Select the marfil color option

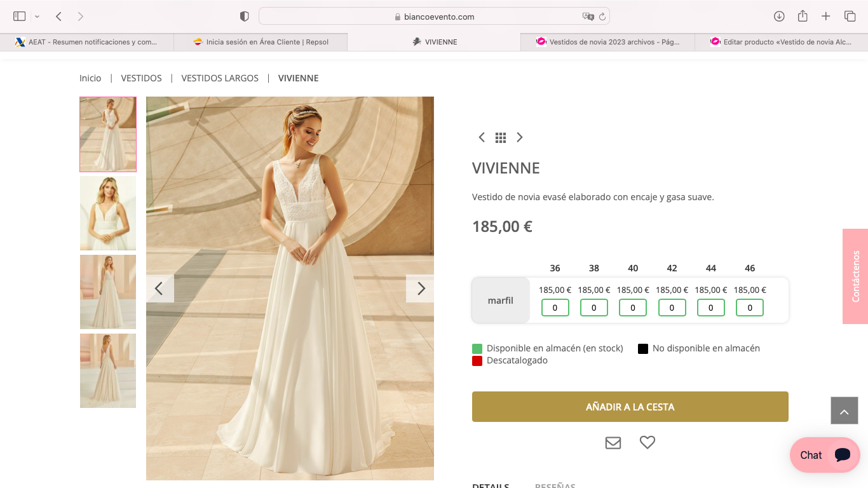point(501,301)
